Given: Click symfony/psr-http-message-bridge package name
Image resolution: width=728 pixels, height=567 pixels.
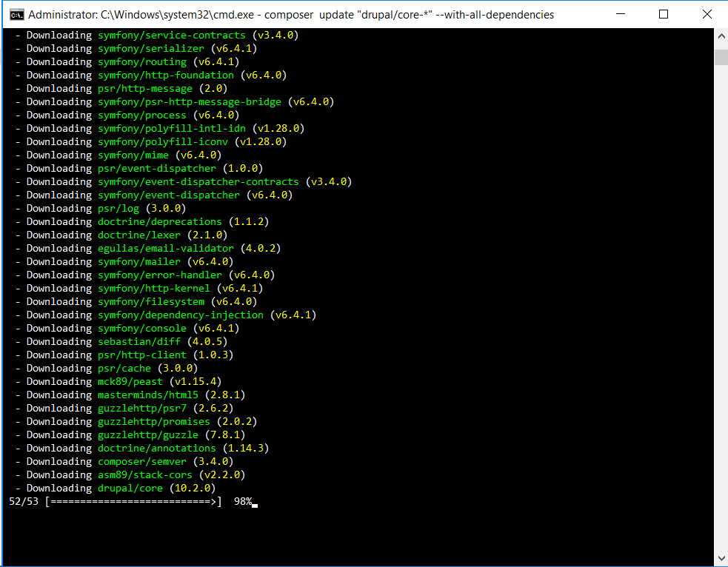Looking at the screenshot, I should click(x=190, y=102).
